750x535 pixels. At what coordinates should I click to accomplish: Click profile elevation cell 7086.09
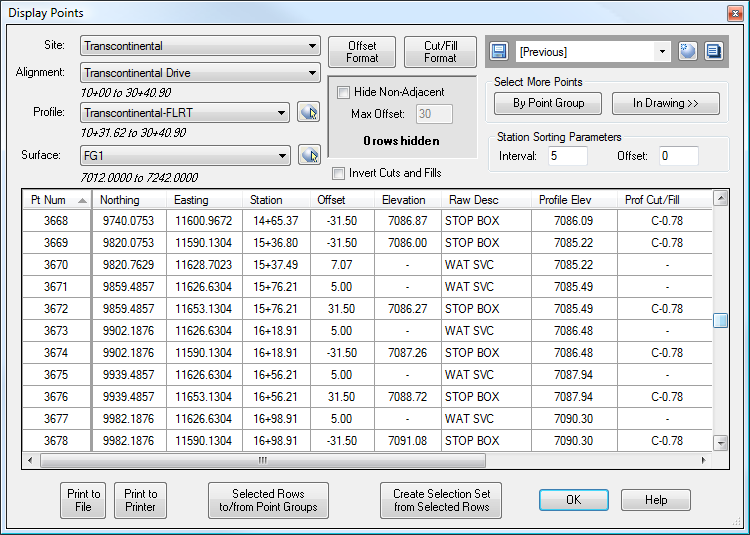point(574,221)
